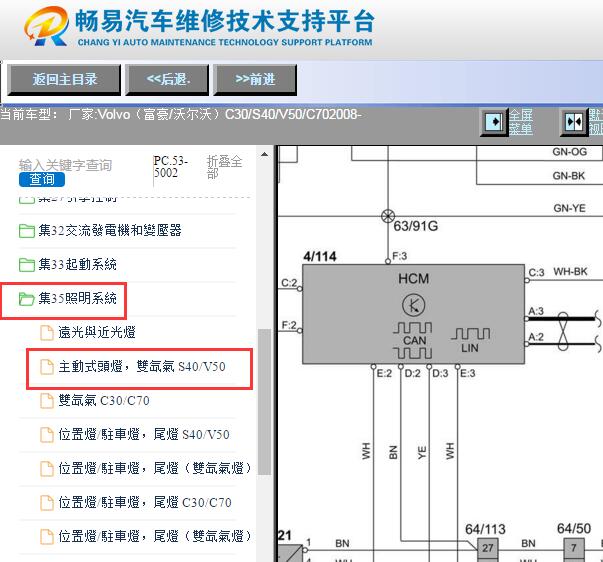The height and width of the screenshot is (562, 603).
Task: Click folder icon beside 集33起動系統
Action: click(x=27, y=265)
